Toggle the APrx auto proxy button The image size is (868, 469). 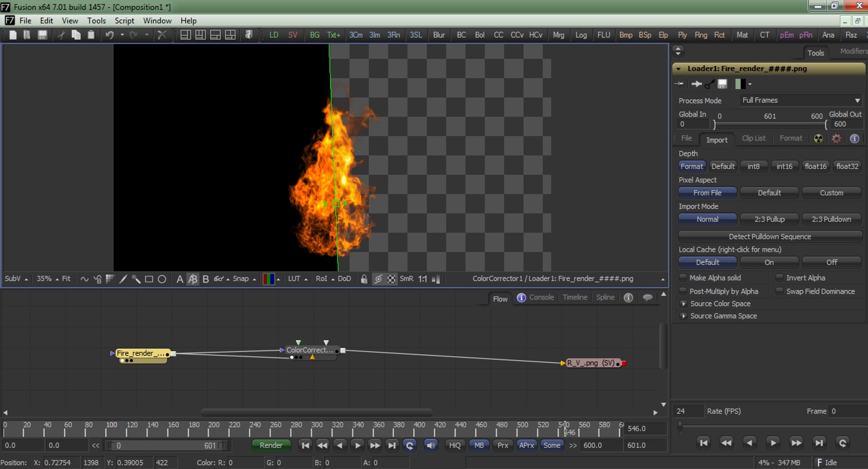(527, 445)
